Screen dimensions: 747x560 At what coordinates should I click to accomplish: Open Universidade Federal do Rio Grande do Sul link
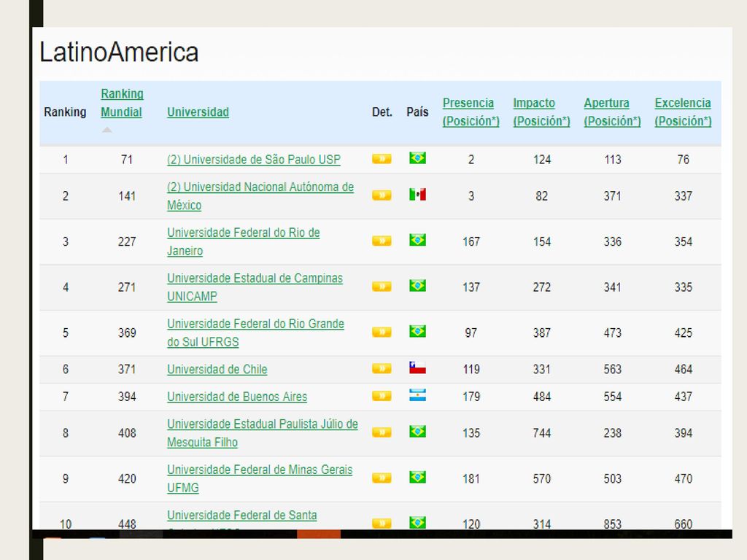click(x=255, y=332)
